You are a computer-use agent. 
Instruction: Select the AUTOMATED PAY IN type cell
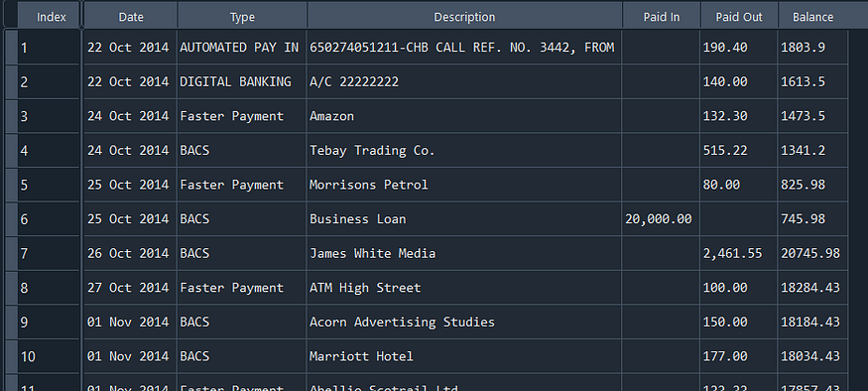(241, 47)
